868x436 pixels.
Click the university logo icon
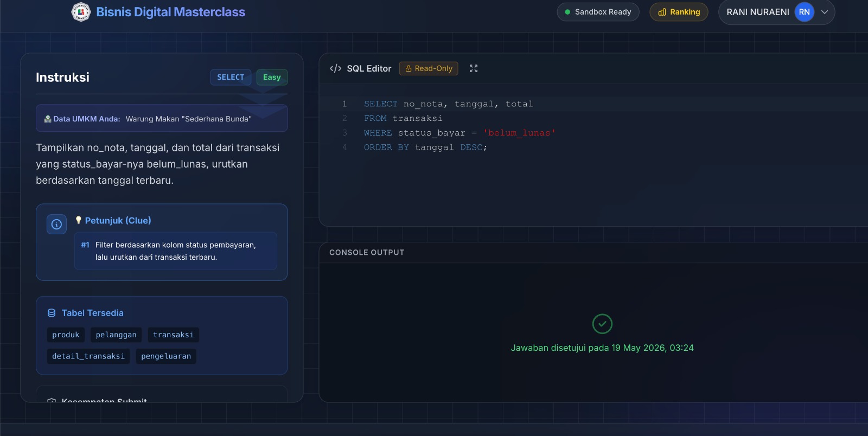pyautogui.click(x=81, y=12)
